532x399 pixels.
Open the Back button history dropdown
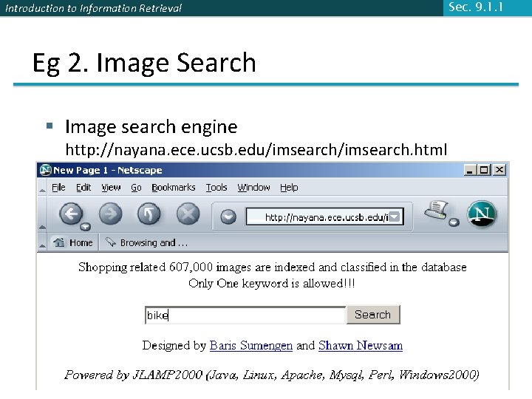[x=85, y=226]
